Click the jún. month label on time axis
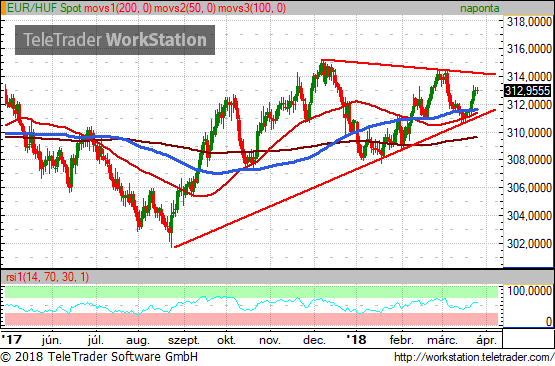This screenshot has height=366, width=555. coord(52,340)
